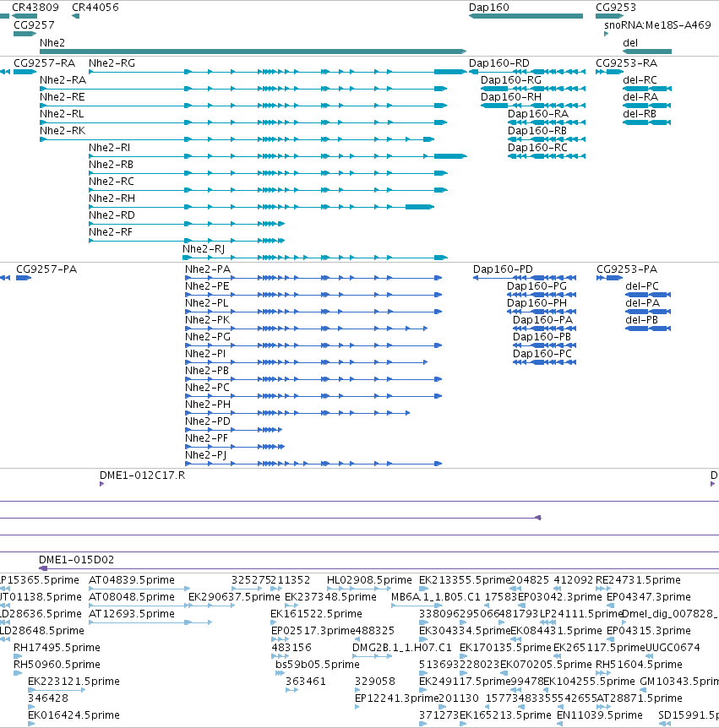
Task: Select the CG9253-PA protein label
Action: (x=627, y=269)
